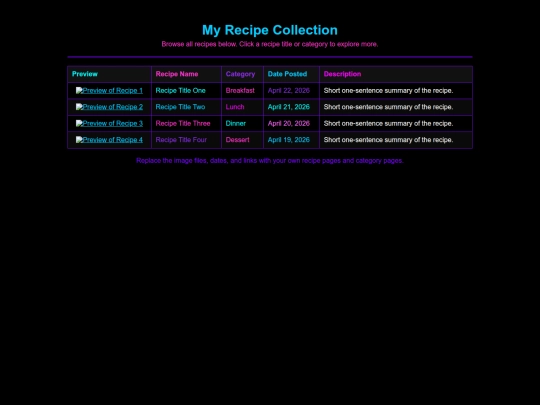540x405 pixels.
Task: Open the Recipe Title Two link
Action: [180, 107]
